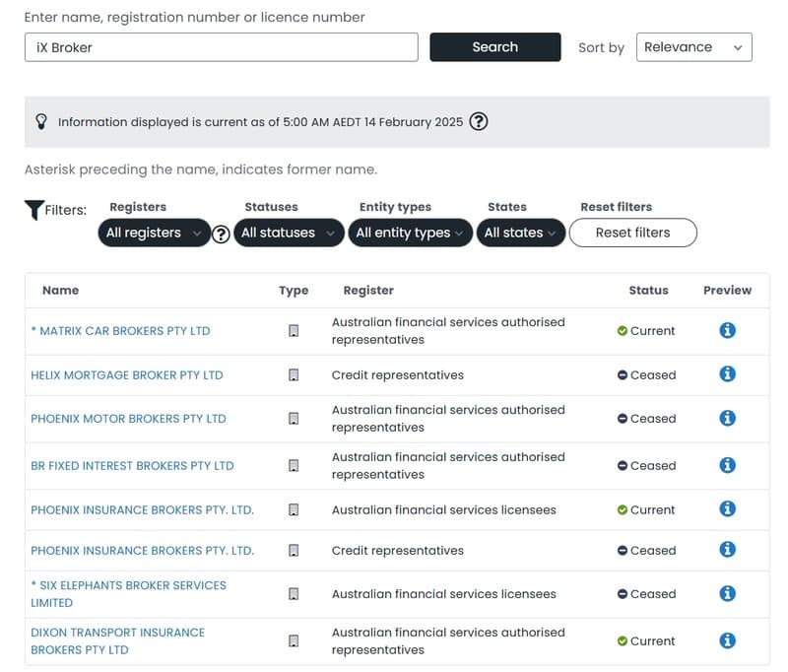Click the Status column header

point(648,290)
